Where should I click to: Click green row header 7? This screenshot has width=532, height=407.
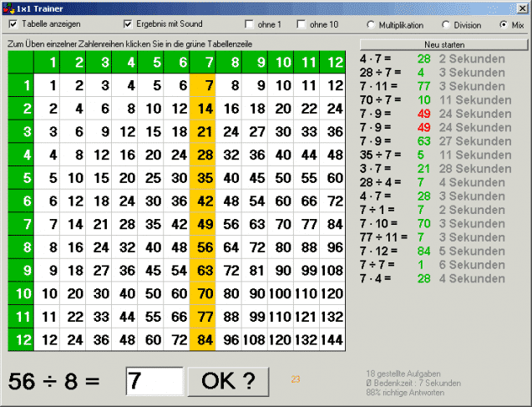(21, 224)
